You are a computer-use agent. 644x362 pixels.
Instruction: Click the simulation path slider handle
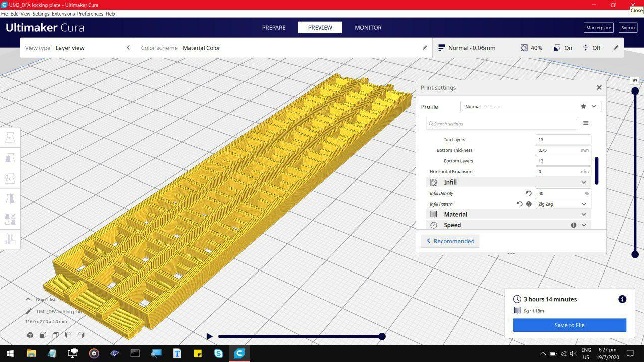click(x=382, y=336)
